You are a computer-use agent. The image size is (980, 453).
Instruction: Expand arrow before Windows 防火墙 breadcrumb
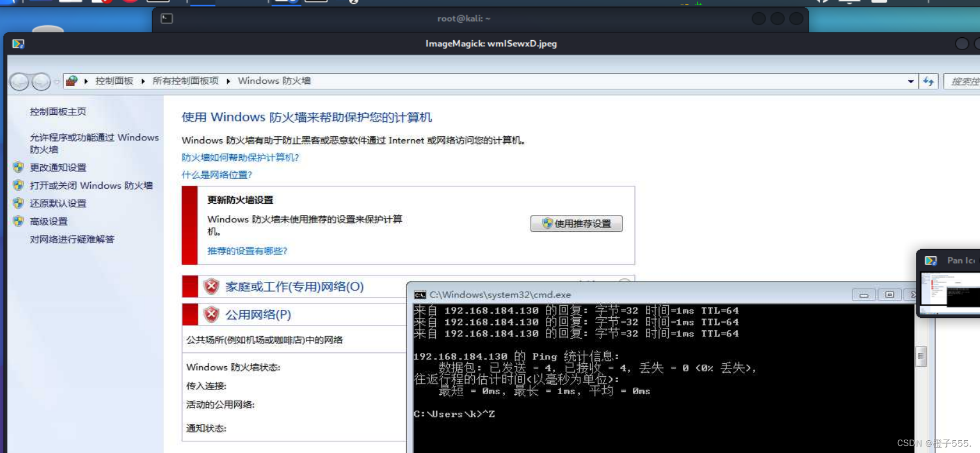click(228, 81)
